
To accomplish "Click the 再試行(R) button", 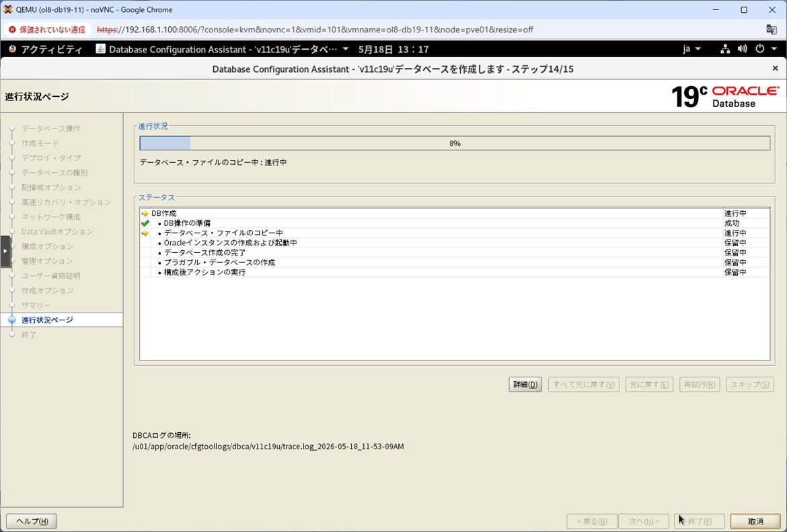I will [700, 385].
